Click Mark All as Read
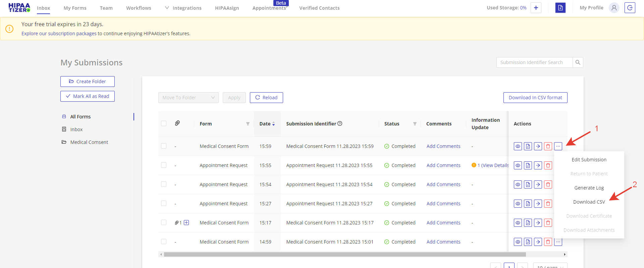 pyautogui.click(x=88, y=96)
